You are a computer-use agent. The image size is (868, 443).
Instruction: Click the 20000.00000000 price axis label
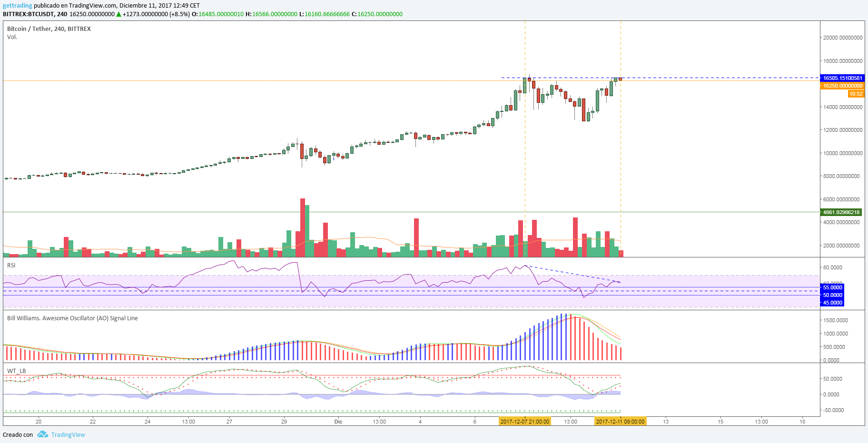coord(843,38)
